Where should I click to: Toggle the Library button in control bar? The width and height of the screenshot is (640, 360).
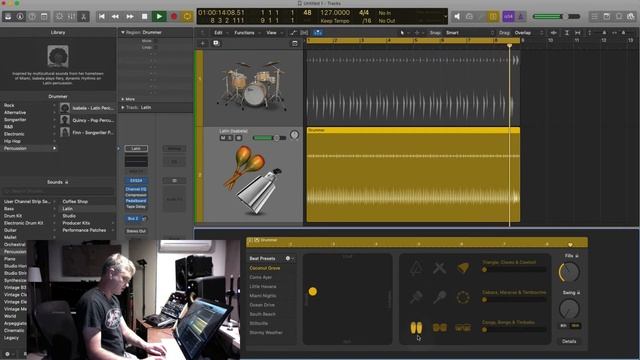click(8, 16)
